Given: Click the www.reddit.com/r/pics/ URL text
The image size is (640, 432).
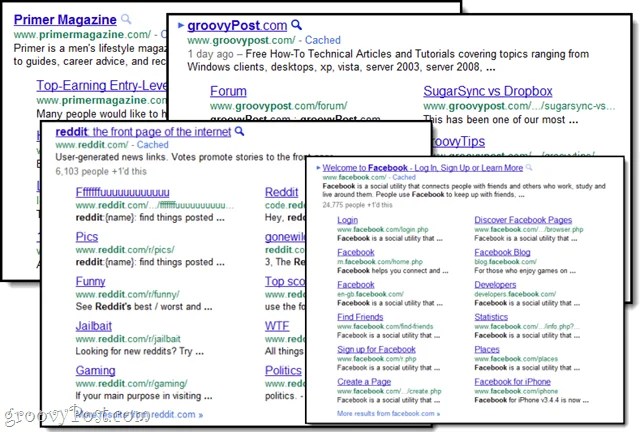Looking at the screenshot, I should (125, 249).
